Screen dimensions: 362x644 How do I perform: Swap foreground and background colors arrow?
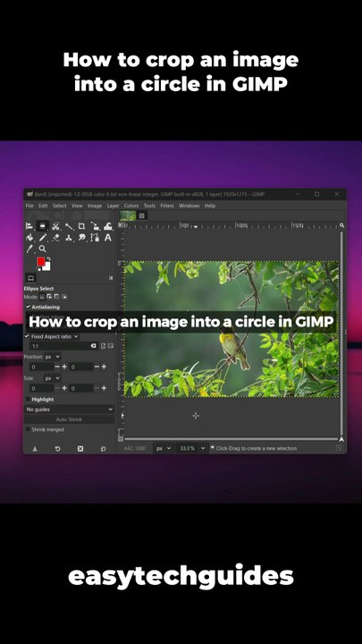tap(48, 258)
